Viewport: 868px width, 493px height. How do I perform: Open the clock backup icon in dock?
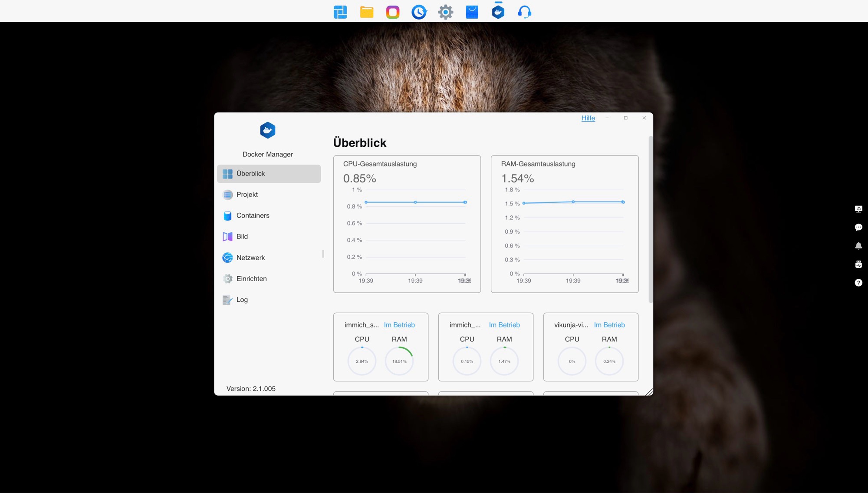click(x=419, y=12)
